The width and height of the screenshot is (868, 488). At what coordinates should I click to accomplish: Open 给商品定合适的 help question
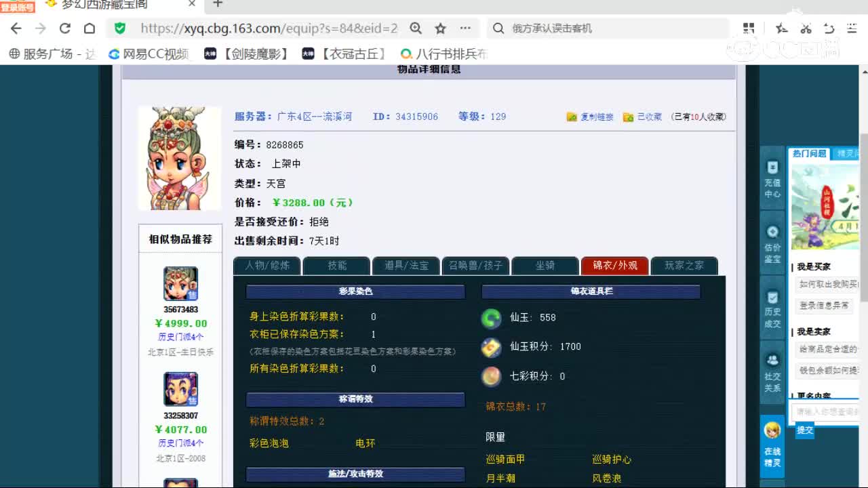[x=827, y=349]
